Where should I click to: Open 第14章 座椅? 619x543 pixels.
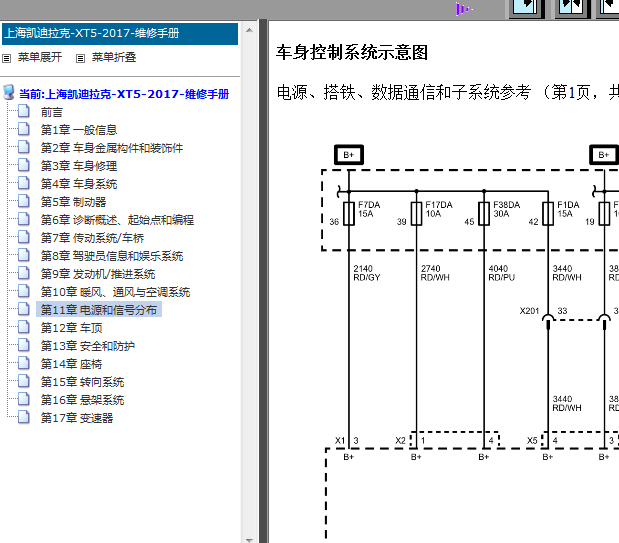coord(71,364)
